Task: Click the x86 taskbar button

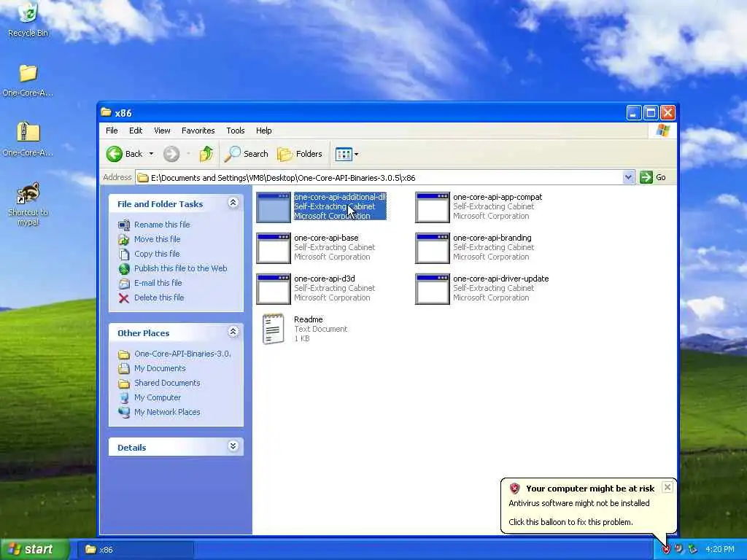Action: 136,550
